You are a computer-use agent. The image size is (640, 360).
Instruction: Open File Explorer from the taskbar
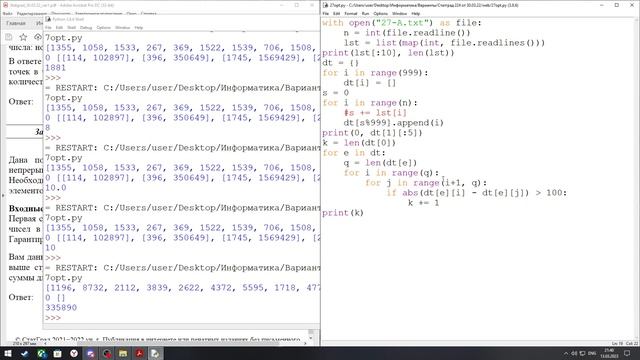(123, 353)
